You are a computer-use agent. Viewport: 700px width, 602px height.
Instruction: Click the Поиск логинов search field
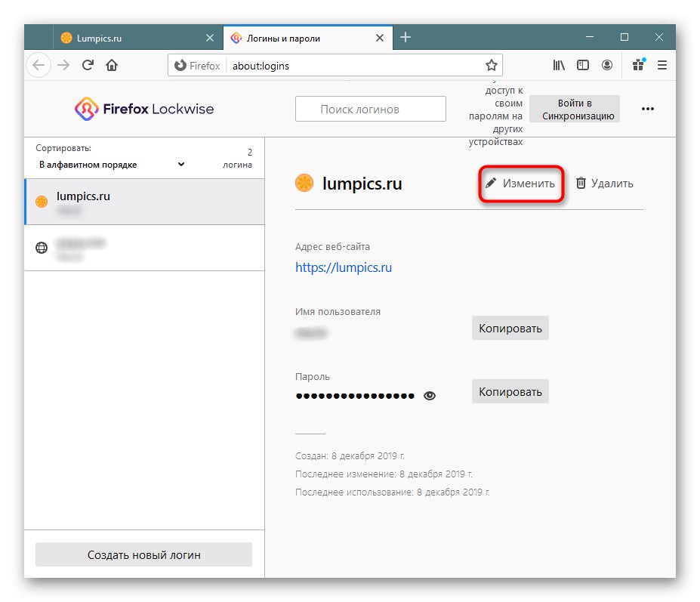pyautogui.click(x=371, y=109)
